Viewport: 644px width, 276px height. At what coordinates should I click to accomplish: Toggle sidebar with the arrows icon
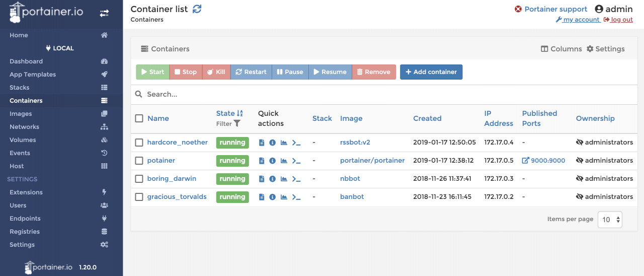click(104, 14)
